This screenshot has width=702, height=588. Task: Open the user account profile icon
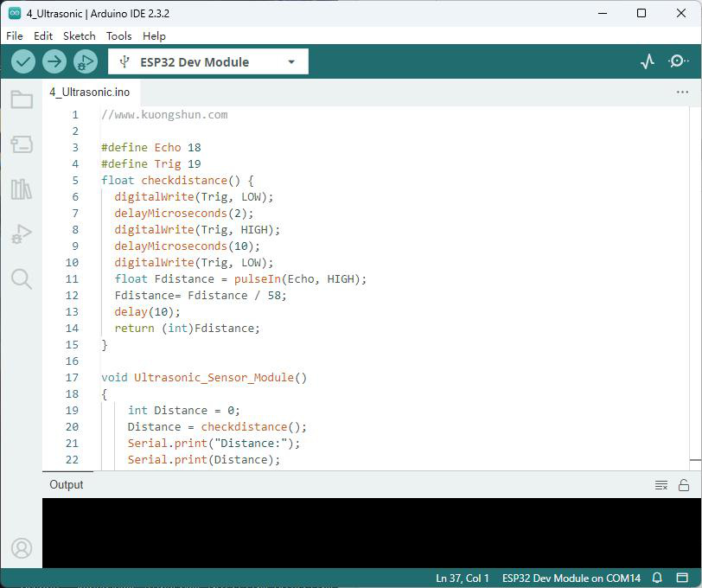click(x=22, y=547)
